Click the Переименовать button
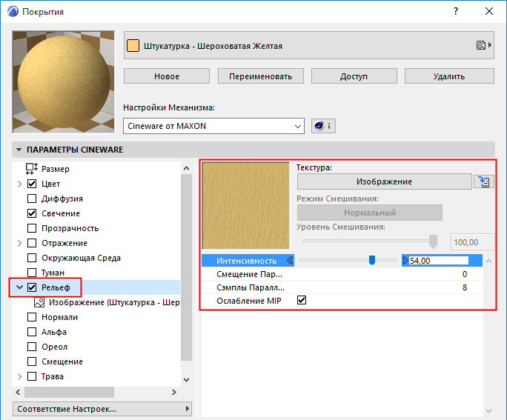507x420 pixels. tap(261, 76)
